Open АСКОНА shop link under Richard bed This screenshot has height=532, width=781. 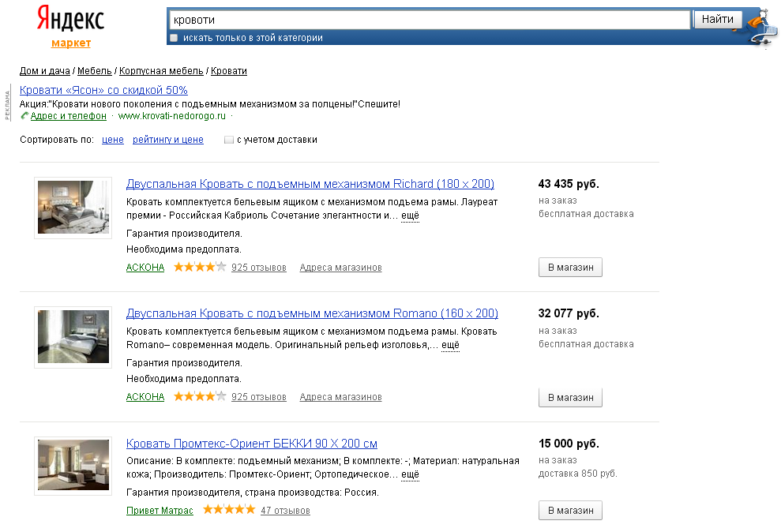coord(145,268)
